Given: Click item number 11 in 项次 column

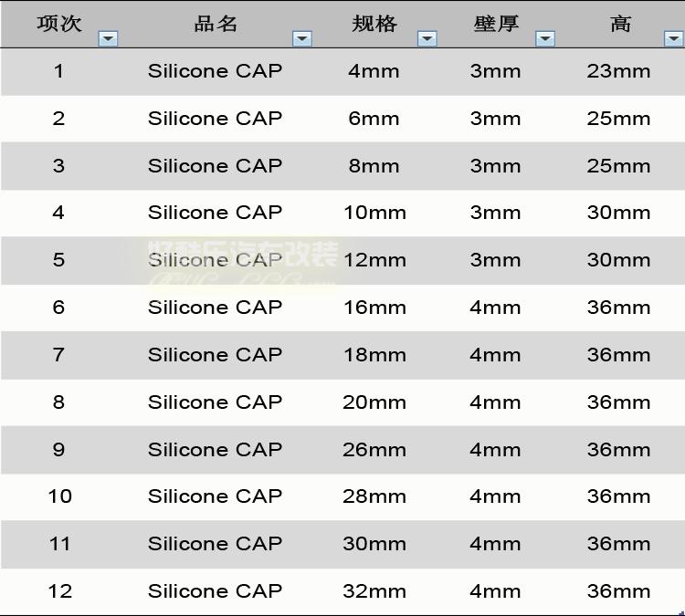Looking at the screenshot, I should click(x=59, y=544).
